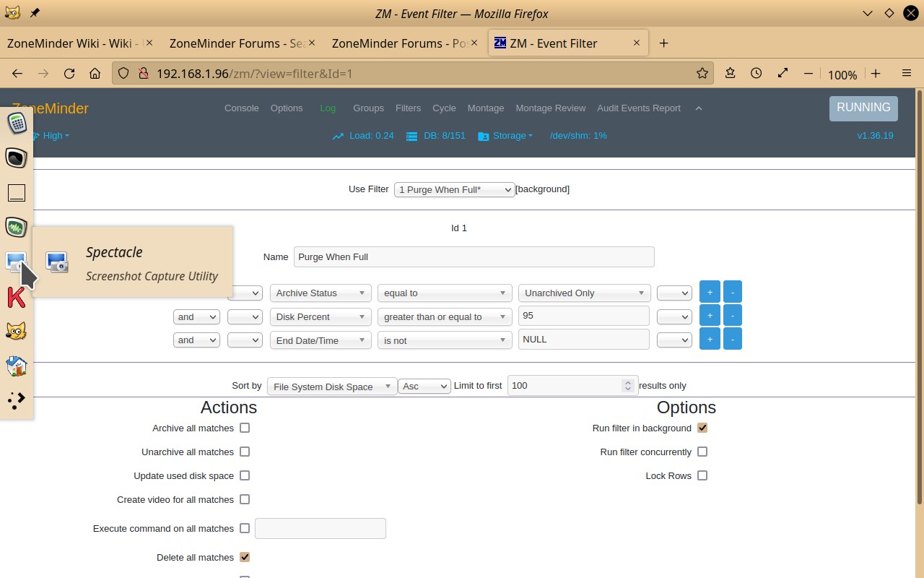Check Update used disk space

pos(245,475)
